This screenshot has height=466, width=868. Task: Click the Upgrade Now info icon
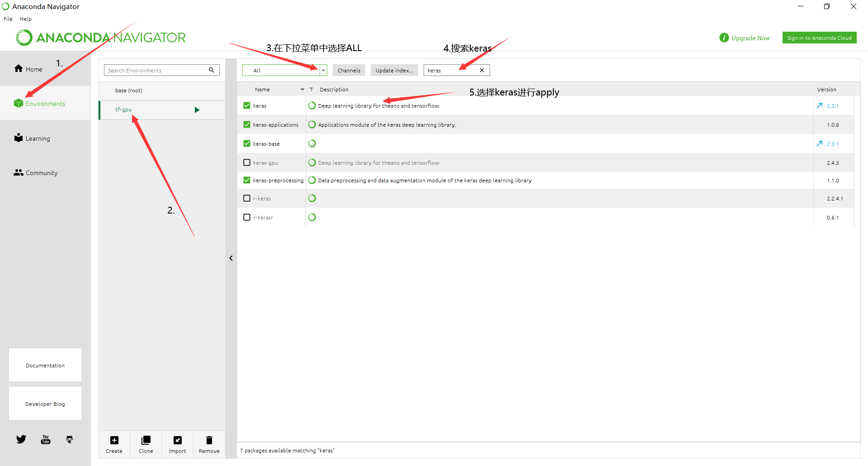pos(724,38)
